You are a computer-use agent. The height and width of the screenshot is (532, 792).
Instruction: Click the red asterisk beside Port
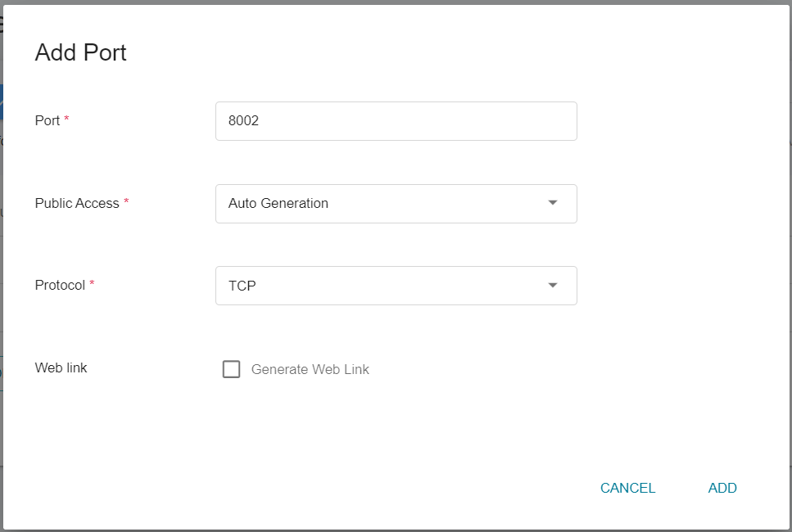point(66,119)
